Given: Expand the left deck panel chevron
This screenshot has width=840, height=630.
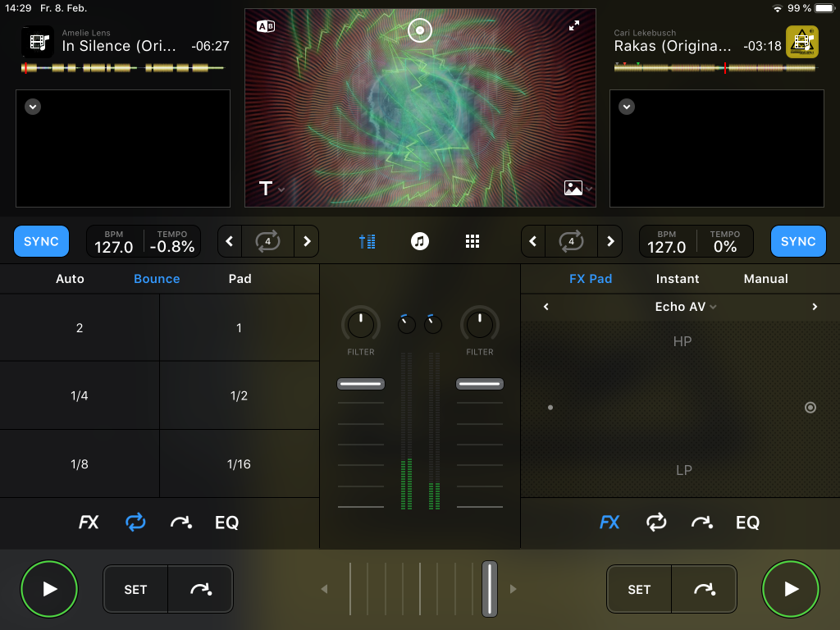Looking at the screenshot, I should coord(33,107).
